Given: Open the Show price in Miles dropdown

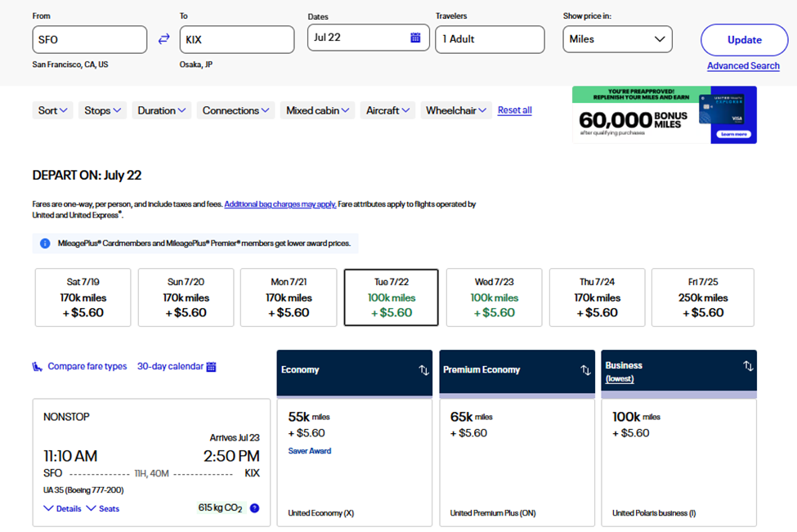Looking at the screenshot, I should coord(617,39).
